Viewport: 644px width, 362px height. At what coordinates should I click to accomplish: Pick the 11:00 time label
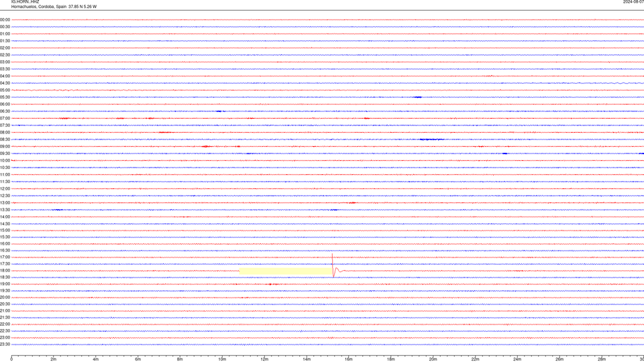5,174
